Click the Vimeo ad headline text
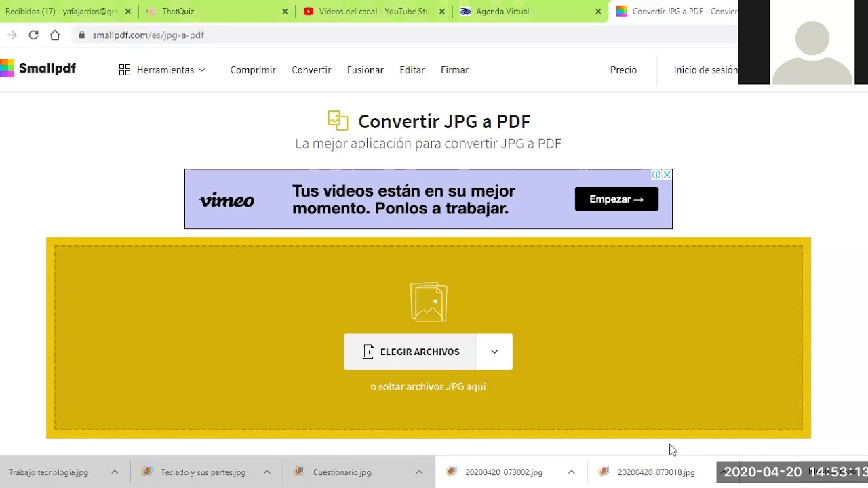This screenshot has width=868, height=488. [404, 199]
